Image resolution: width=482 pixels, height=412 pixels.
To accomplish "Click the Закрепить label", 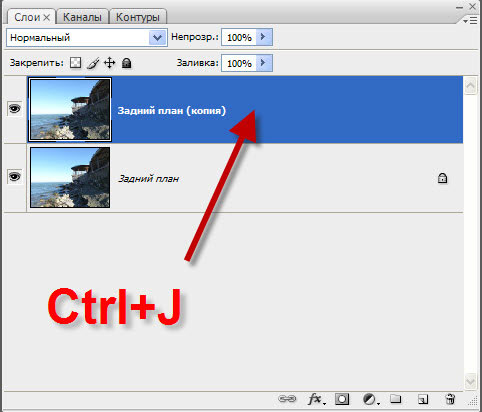I will point(36,63).
